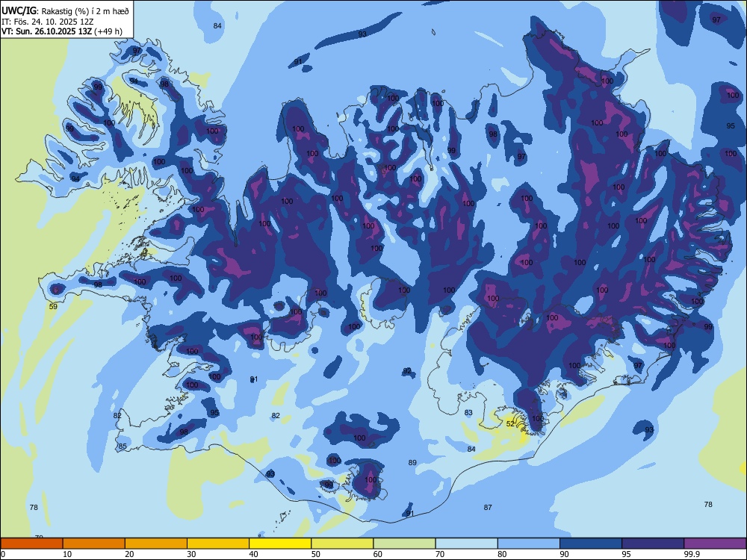747x560 pixels.
Task: Select the amber 30–40 legend swatch
Action: click(218, 544)
